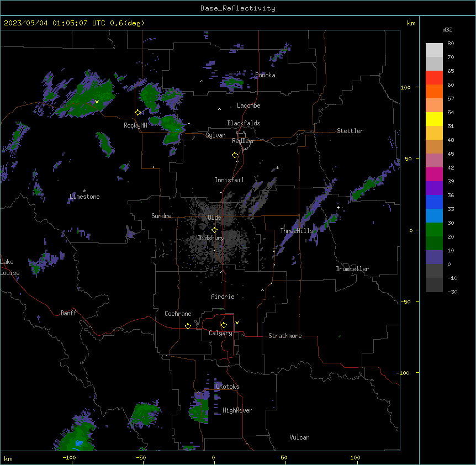Click the Sylvan label
Image resolution: width=476 pixels, height=465 pixels.
[215, 136]
